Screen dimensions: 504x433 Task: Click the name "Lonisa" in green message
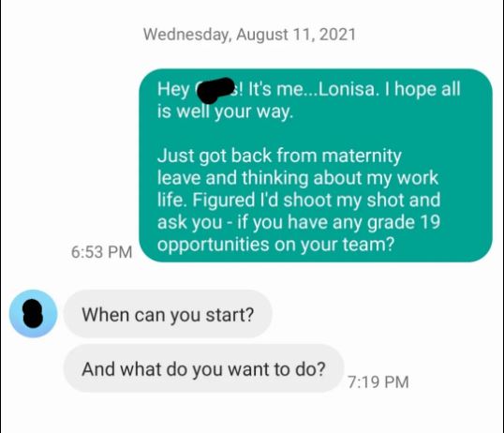(347, 89)
